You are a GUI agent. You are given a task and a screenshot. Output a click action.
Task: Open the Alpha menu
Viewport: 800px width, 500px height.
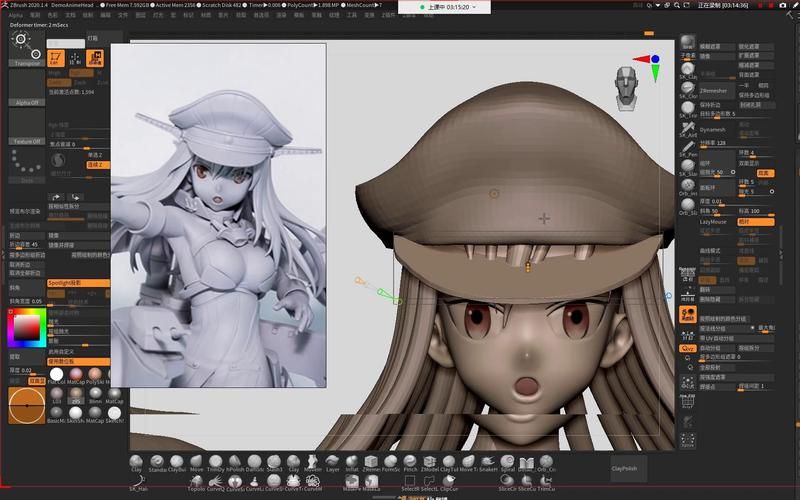pyautogui.click(x=15, y=15)
